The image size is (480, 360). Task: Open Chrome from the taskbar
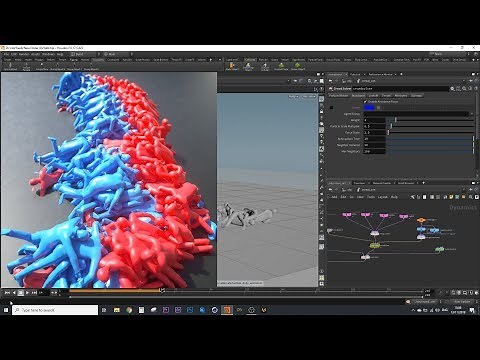[x=129, y=310]
